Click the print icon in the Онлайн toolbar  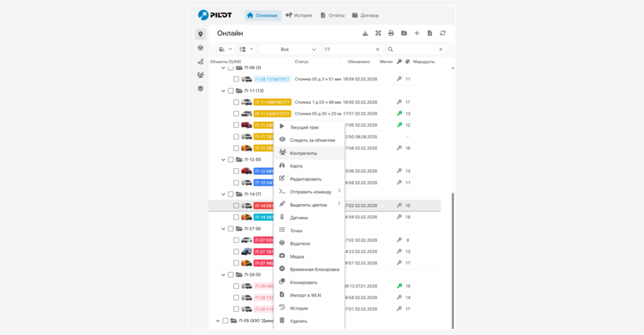tap(391, 33)
